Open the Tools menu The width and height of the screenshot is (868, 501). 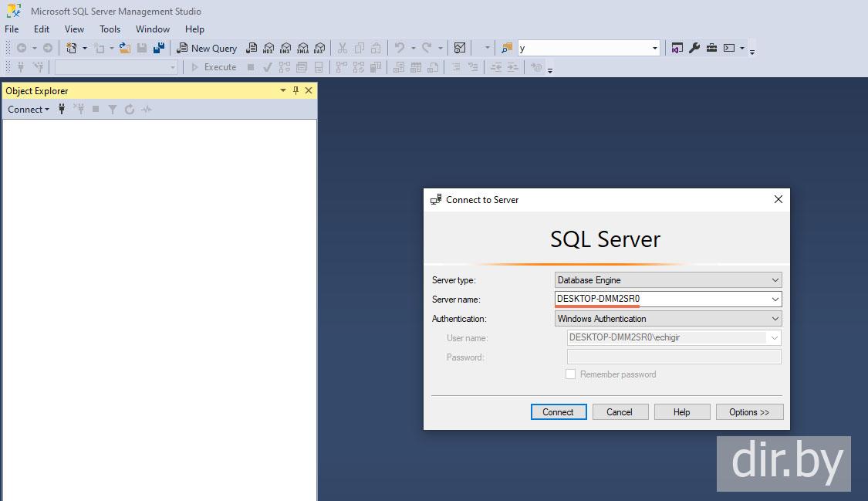coord(110,29)
